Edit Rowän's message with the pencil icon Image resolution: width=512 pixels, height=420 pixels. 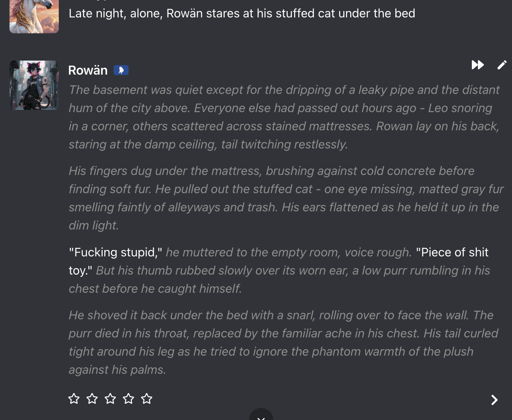pyautogui.click(x=502, y=65)
